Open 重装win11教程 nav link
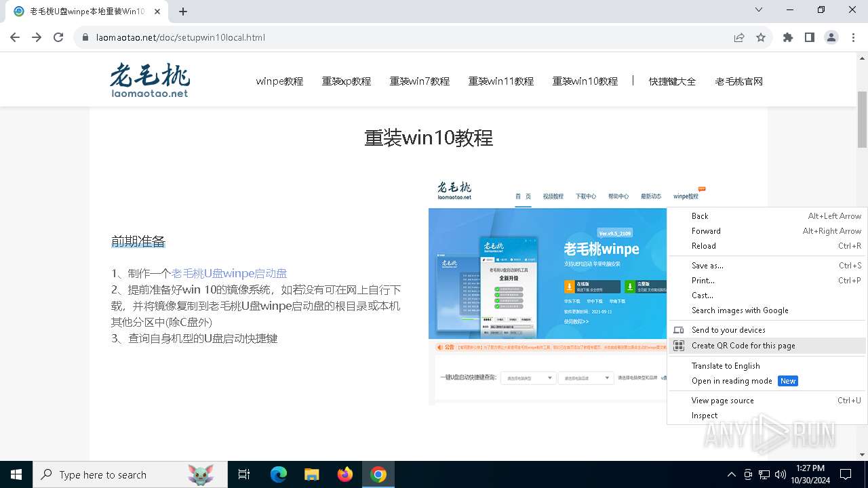The height and width of the screenshot is (488, 868). 501,81
